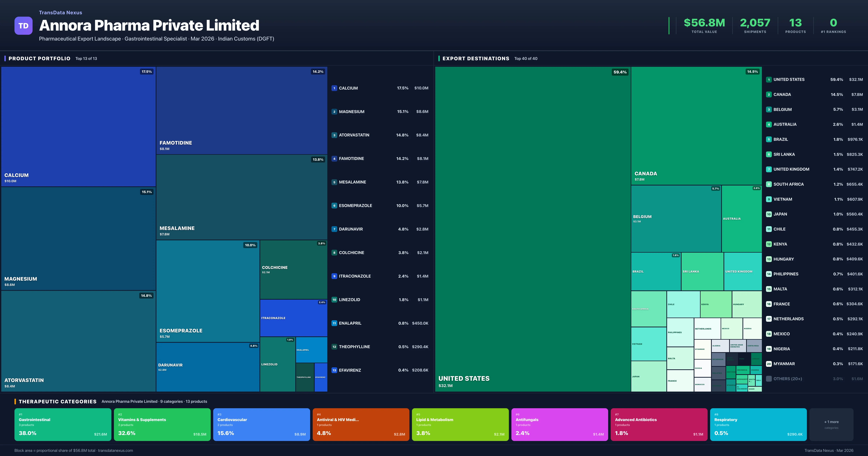Click rank 20 badge next to MYANMAR
Viewport: 868px width, 456px height.
(769, 364)
